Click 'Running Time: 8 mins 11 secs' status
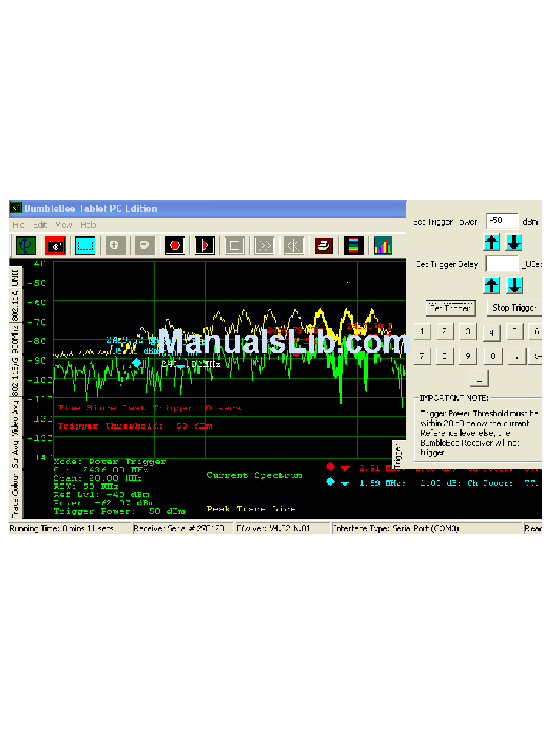 61,528
